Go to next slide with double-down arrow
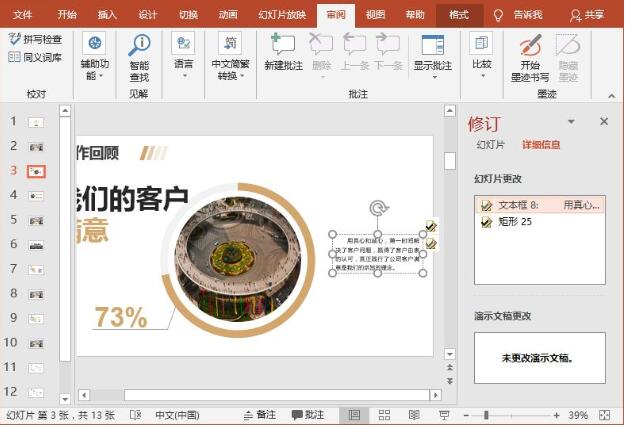Viewport: 625px width, 426px height. pyautogui.click(x=450, y=381)
